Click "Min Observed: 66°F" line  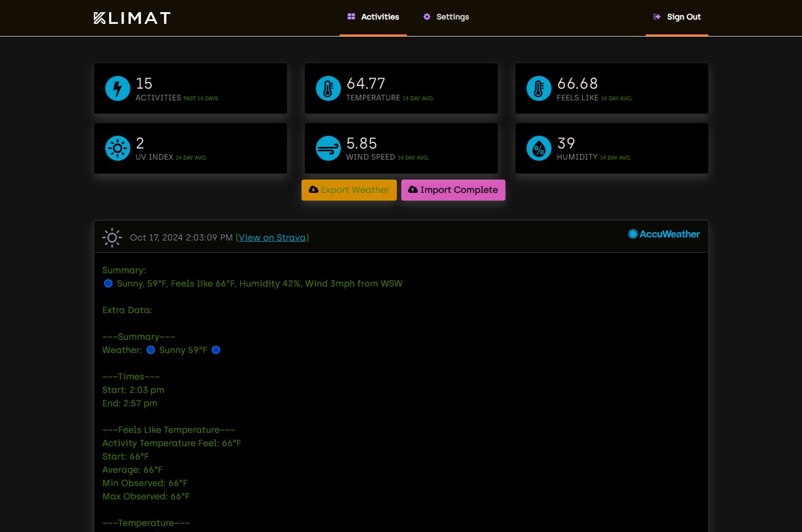[x=145, y=483]
